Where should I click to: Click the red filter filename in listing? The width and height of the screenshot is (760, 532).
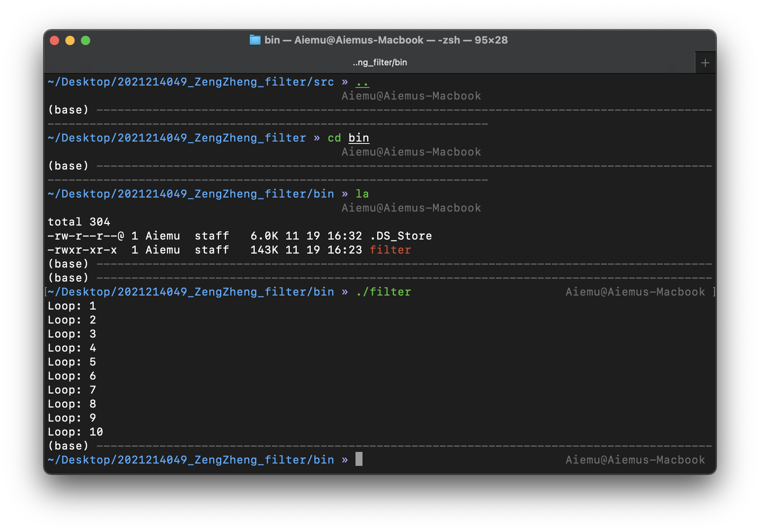point(390,250)
